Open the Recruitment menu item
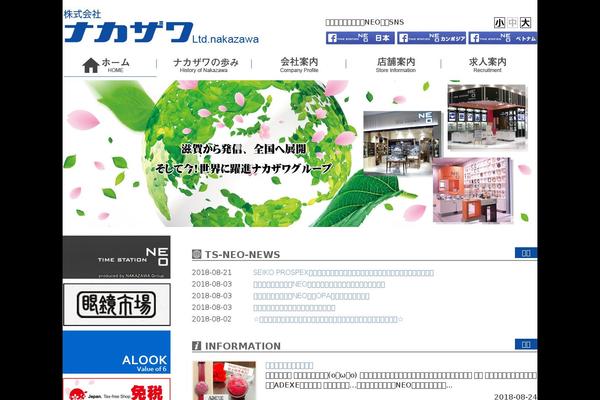 488,65
